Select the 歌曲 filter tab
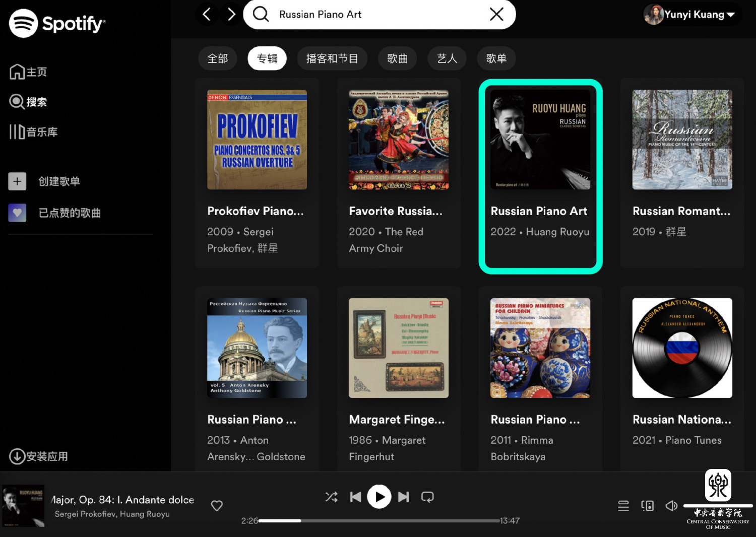The width and height of the screenshot is (756, 537). (397, 58)
